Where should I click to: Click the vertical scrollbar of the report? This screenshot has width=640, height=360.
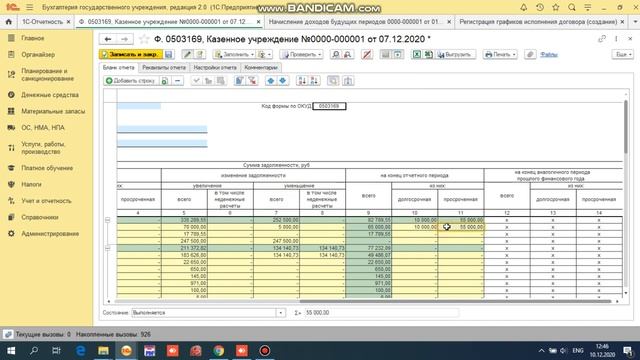626,127
